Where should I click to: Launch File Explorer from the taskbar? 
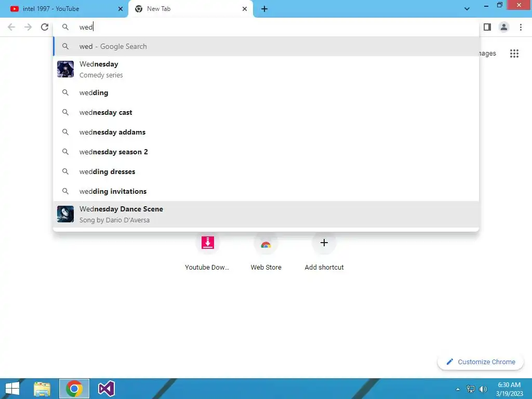pyautogui.click(x=42, y=389)
